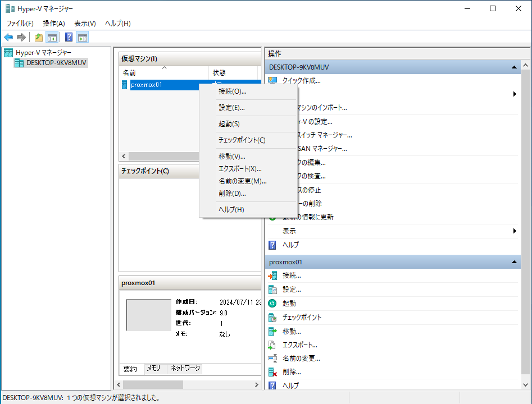Switch to the メモリ tab
This screenshot has width=532, height=404.
tap(153, 369)
